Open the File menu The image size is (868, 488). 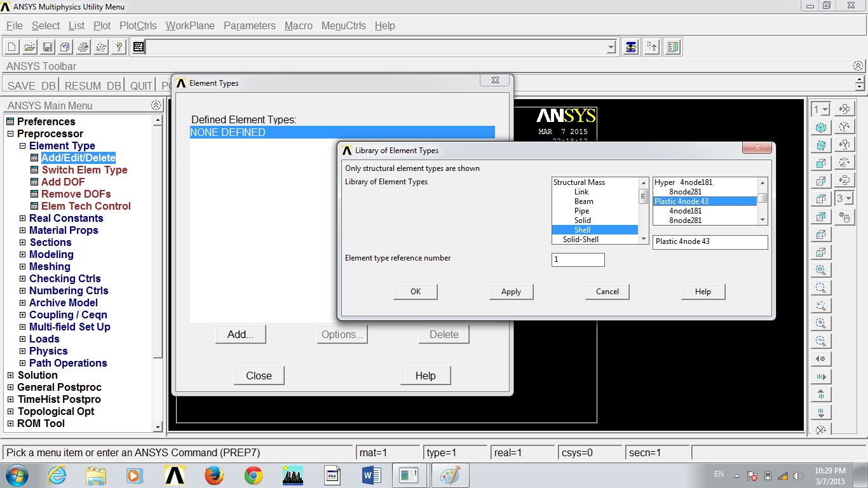coord(14,25)
